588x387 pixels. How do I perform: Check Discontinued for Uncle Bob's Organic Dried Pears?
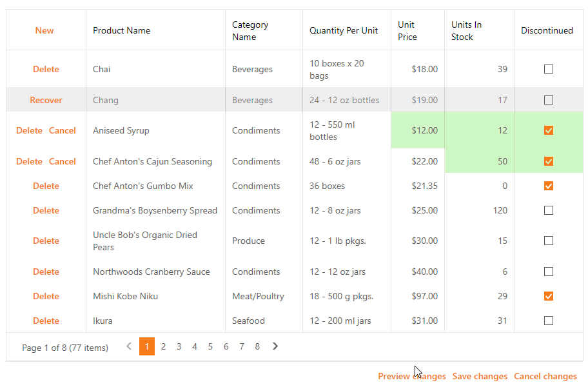(x=548, y=241)
